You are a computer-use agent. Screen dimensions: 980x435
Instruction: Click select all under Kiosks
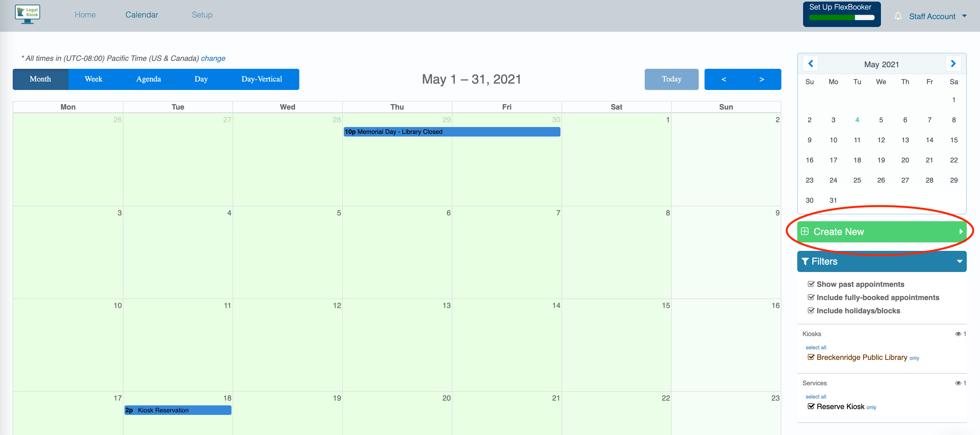pyautogui.click(x=816, y=347)
